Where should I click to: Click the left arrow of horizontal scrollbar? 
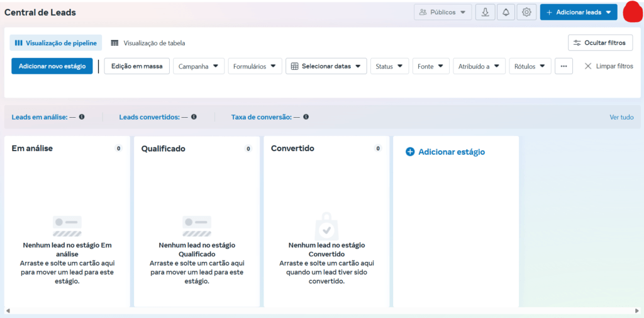click(8, 310)
